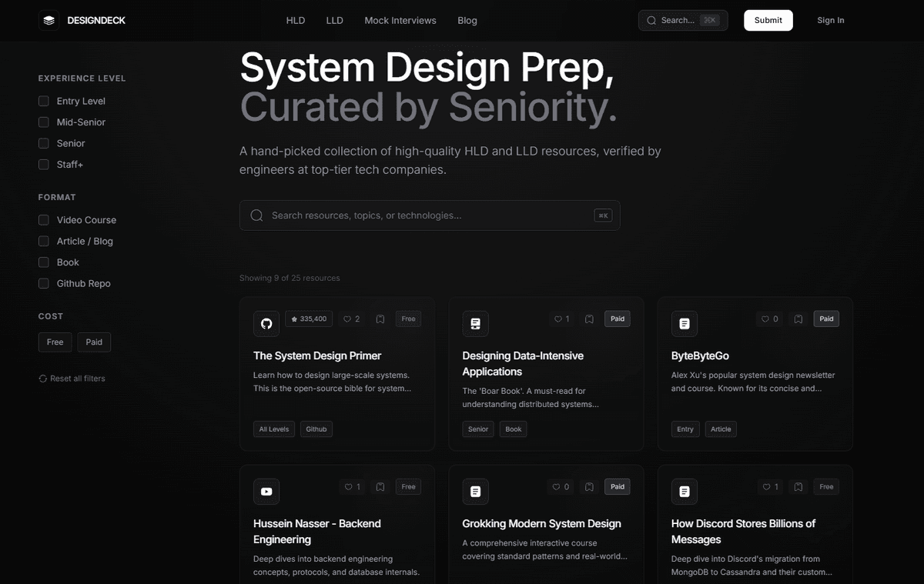Click magnifier icon in header search box
This screenshot has width=924, height=584.
coord(651,21)
